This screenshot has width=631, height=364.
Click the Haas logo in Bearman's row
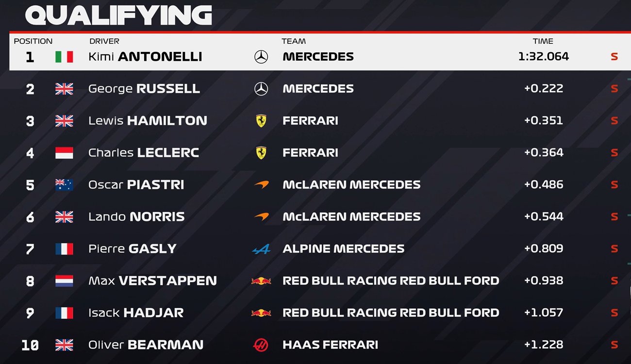coord(261,345)
